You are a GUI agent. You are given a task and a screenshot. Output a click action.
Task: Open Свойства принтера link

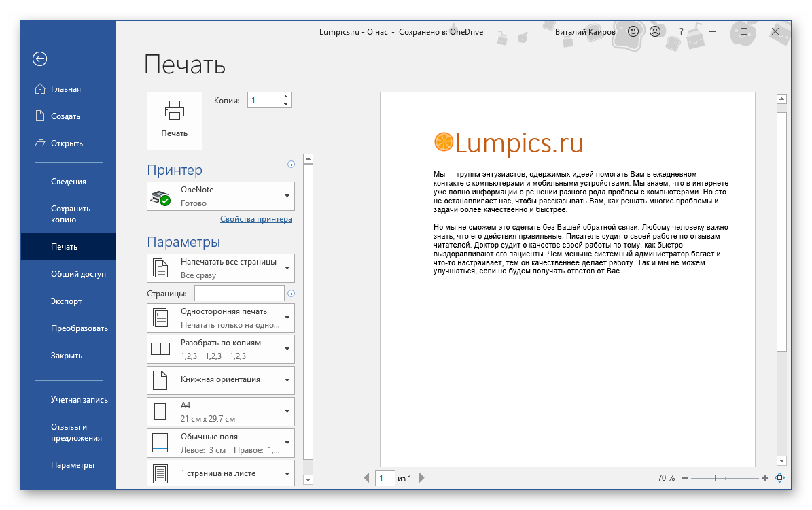point(256,219)
